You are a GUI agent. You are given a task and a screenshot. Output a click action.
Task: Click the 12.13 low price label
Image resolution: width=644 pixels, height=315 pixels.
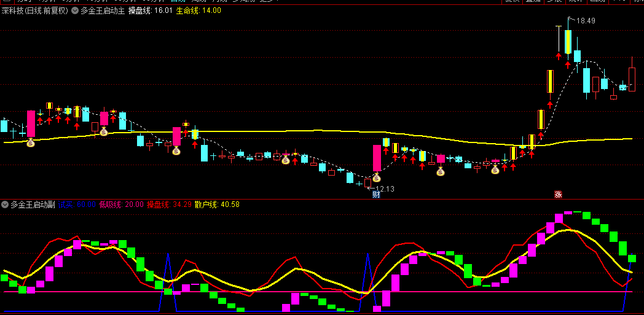click(385, 189)
